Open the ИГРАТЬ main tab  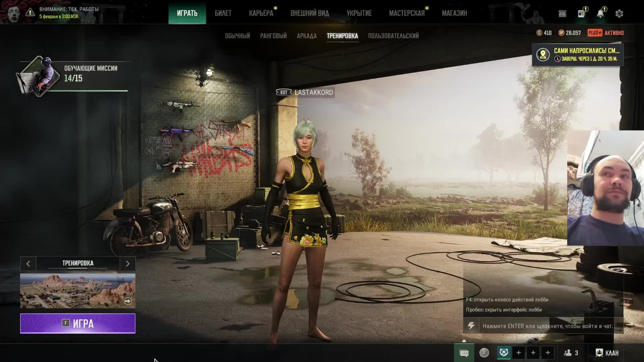click(x=187, y=13)
